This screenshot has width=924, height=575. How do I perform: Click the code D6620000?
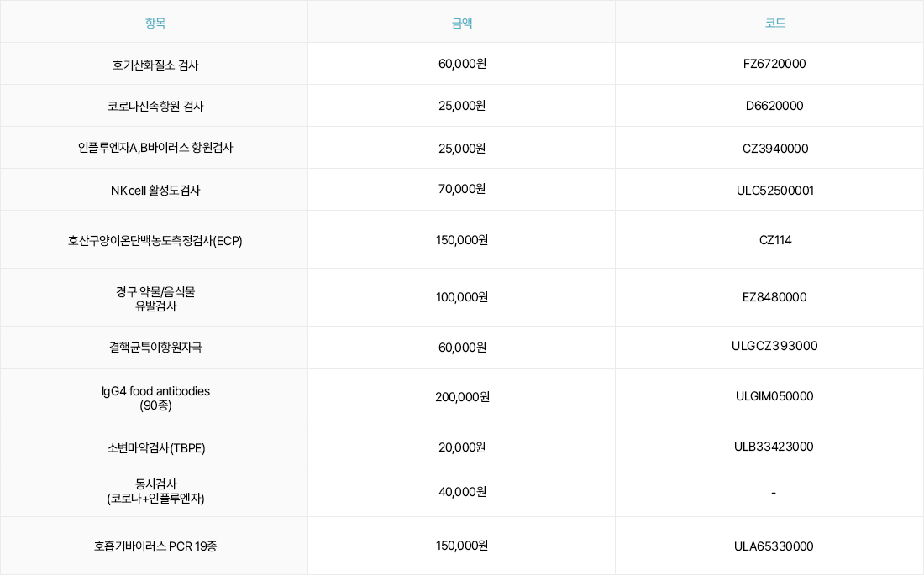[x=774, y=106]
